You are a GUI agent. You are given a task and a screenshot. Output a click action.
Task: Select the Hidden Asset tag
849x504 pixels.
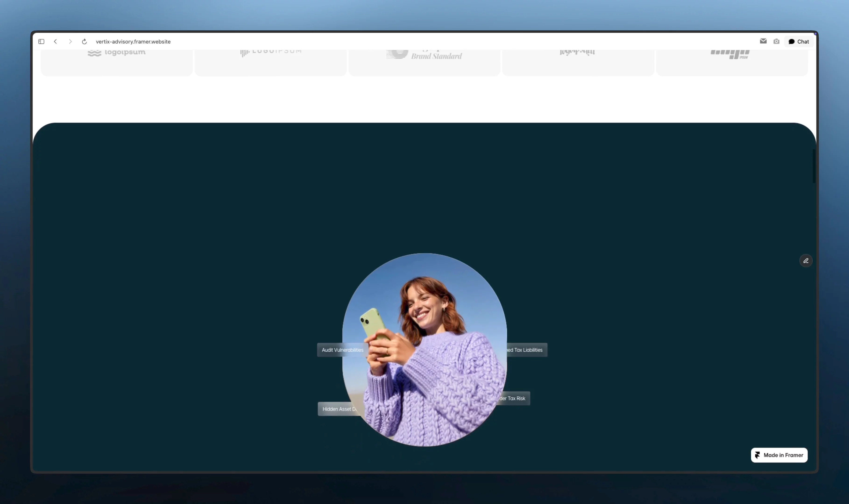pos(339,409)
